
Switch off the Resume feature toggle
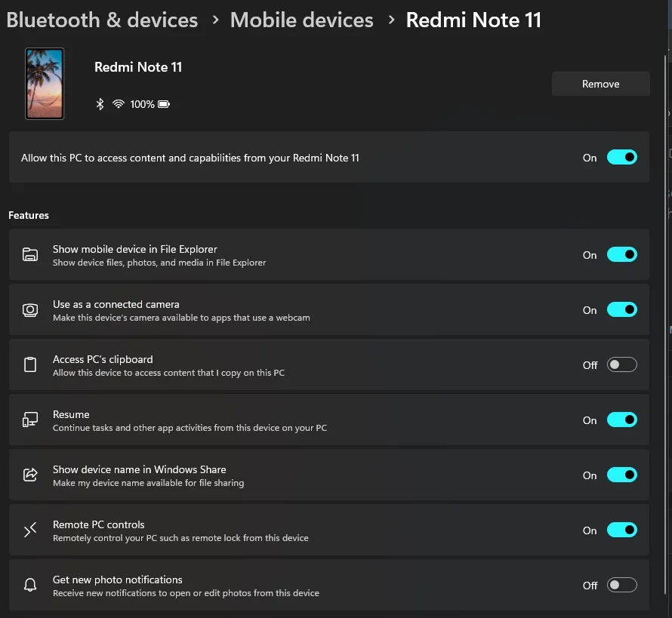pos(622,420)
